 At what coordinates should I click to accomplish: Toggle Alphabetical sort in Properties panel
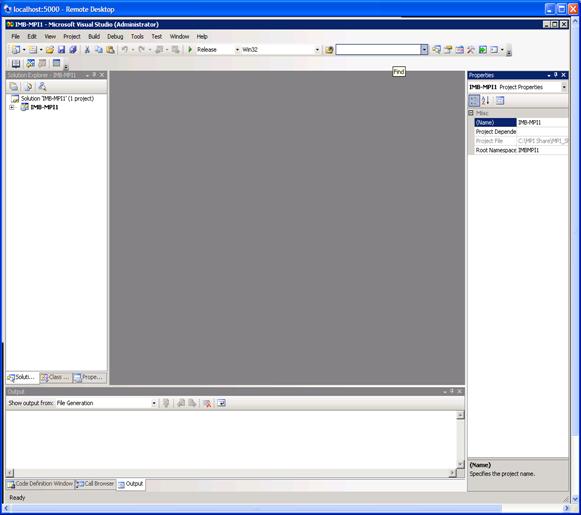tap(485, 100)
